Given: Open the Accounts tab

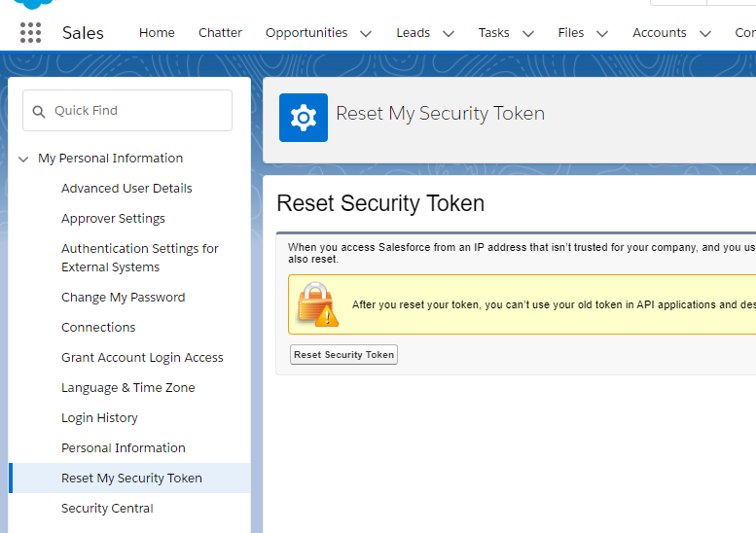Looking at the screenshot, I should (659, 32).
